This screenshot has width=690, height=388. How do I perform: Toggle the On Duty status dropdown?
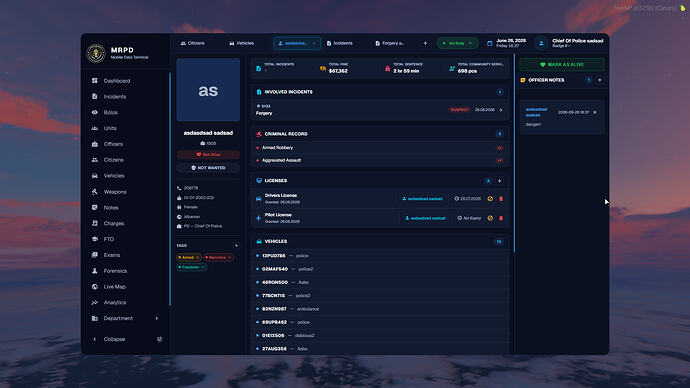(458, 43)
